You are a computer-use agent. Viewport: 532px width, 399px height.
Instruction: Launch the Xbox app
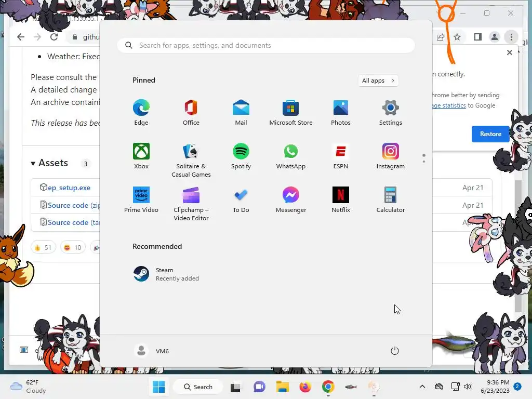[141, 156]
